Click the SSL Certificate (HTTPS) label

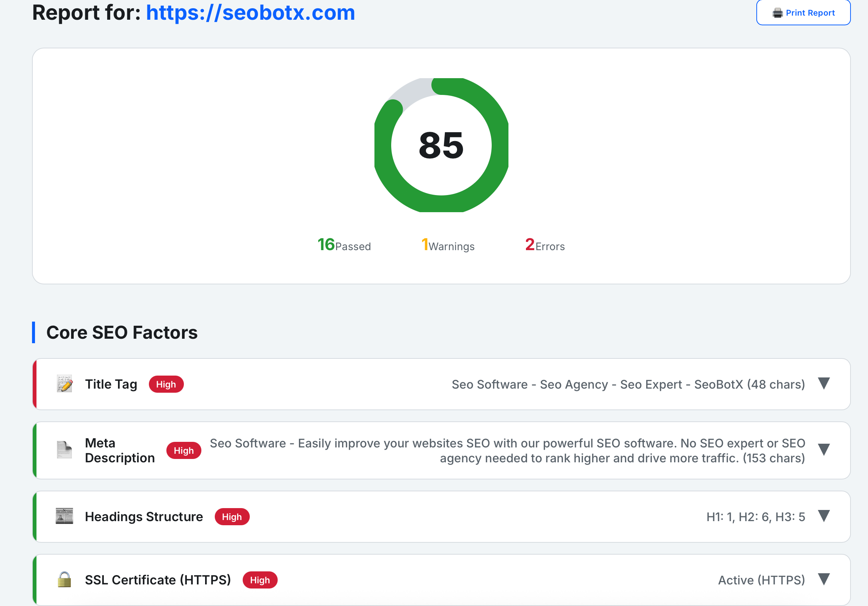coord(158,580)
